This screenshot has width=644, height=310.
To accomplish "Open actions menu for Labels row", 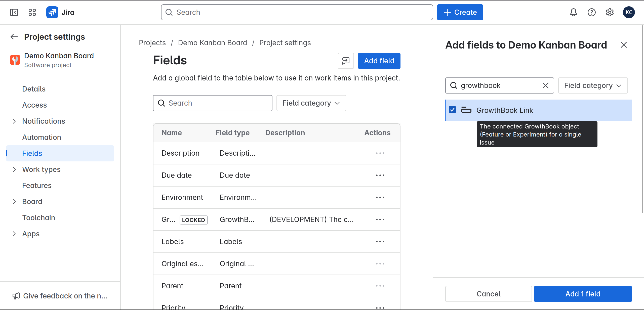I will pyautogui.click(x=380, y=242).
